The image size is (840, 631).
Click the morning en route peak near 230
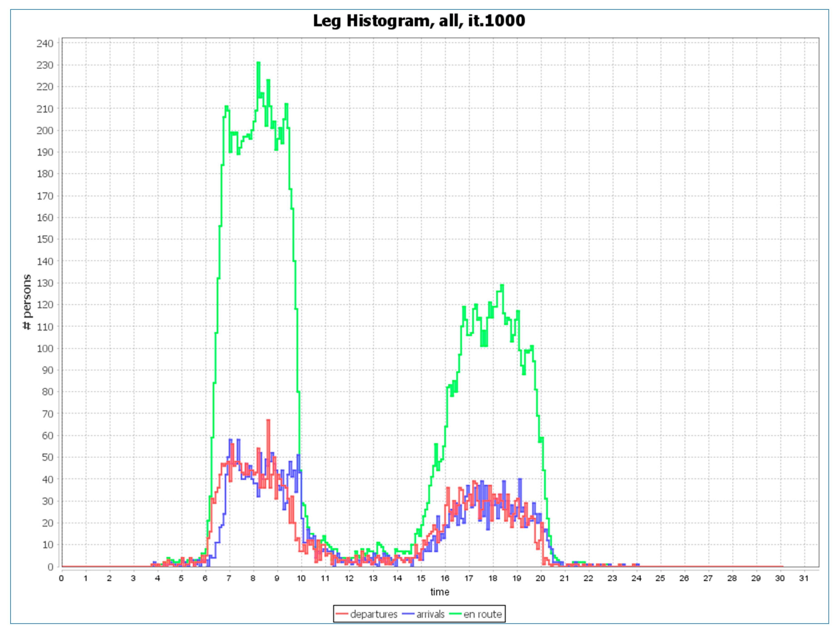click(258, 63)
